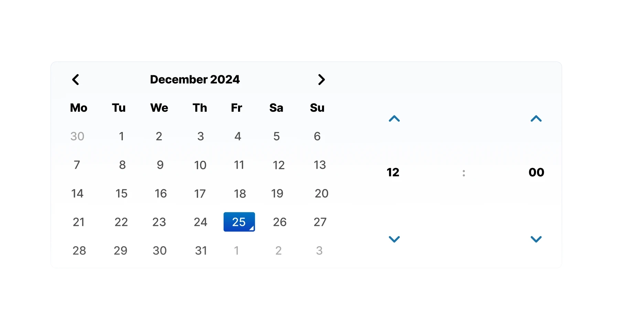The image size is (644, 330).
Task: Click the hour field showing 12
Action: (393, 172)
